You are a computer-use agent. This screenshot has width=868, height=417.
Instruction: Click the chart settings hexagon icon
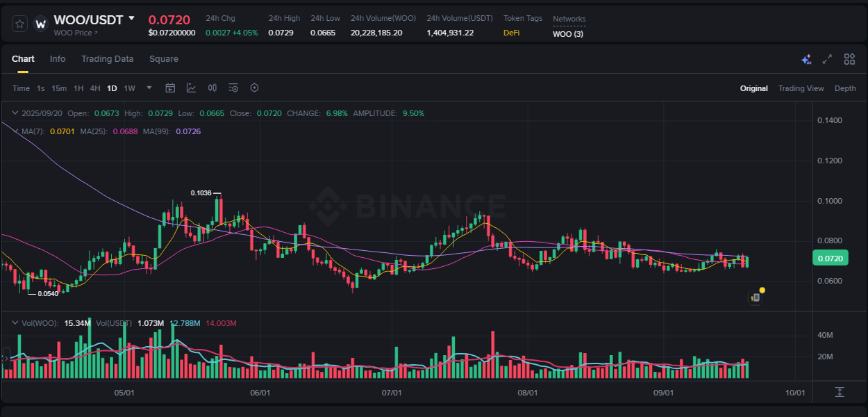254,88
